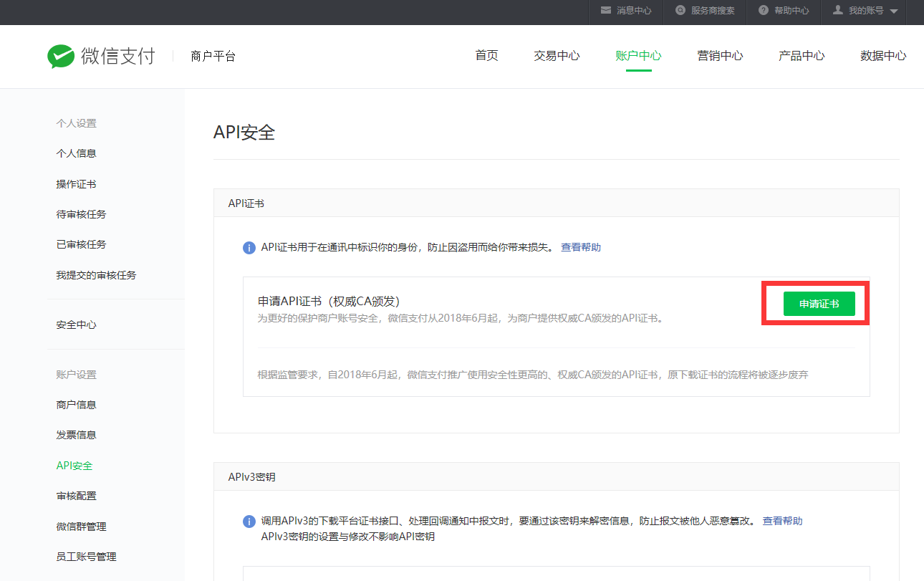924x581 pixels.
Task: Open 查看帮助 link in the API证书 section
Action: (x=581, y=247)
